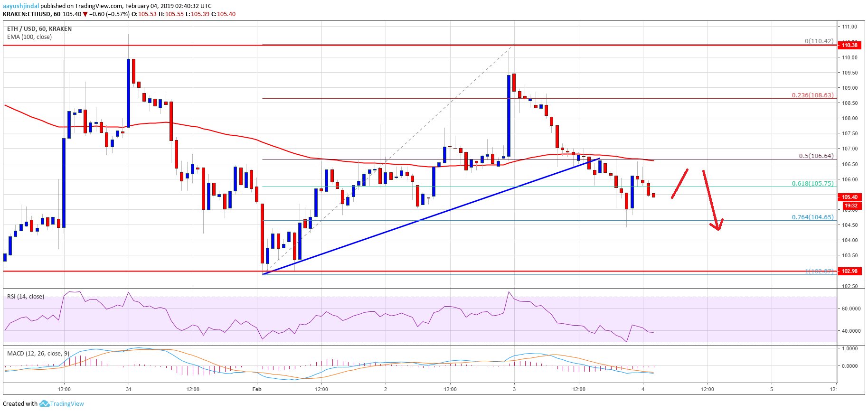
Task: Click the ETH / USD, 60, KRAKEN title
Action: [39, 29]
